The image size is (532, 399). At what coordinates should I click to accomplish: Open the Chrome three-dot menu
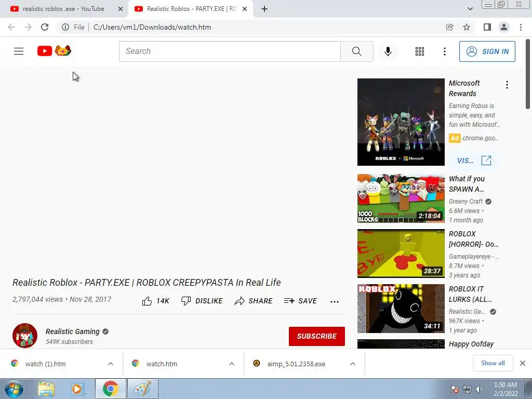click(x=521, y=27)
